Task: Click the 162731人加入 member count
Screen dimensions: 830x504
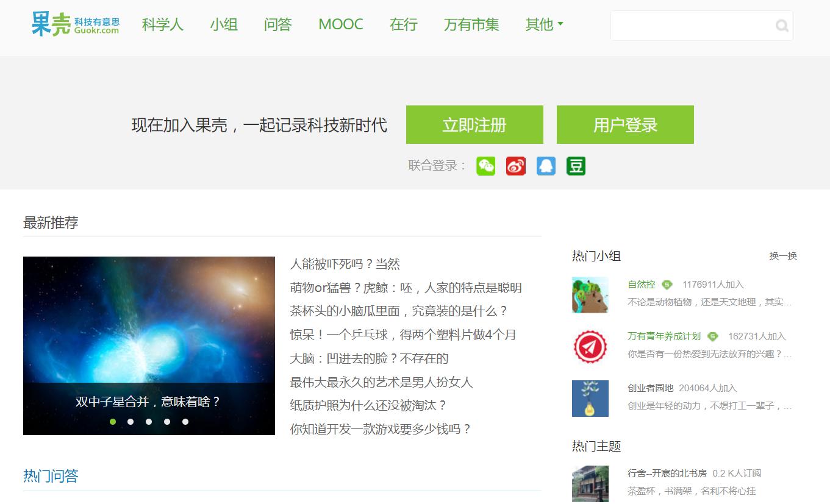Action: pos(757,336)
